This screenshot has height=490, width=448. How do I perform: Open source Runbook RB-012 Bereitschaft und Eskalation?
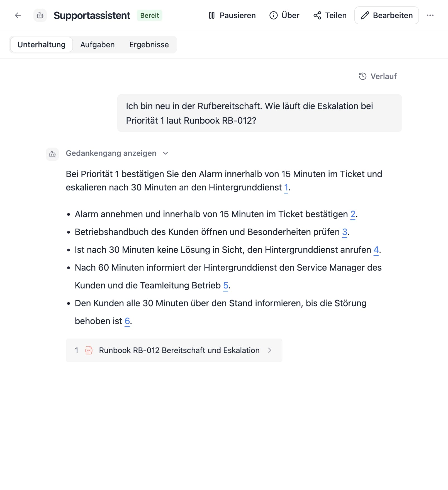tap(174, 350)
